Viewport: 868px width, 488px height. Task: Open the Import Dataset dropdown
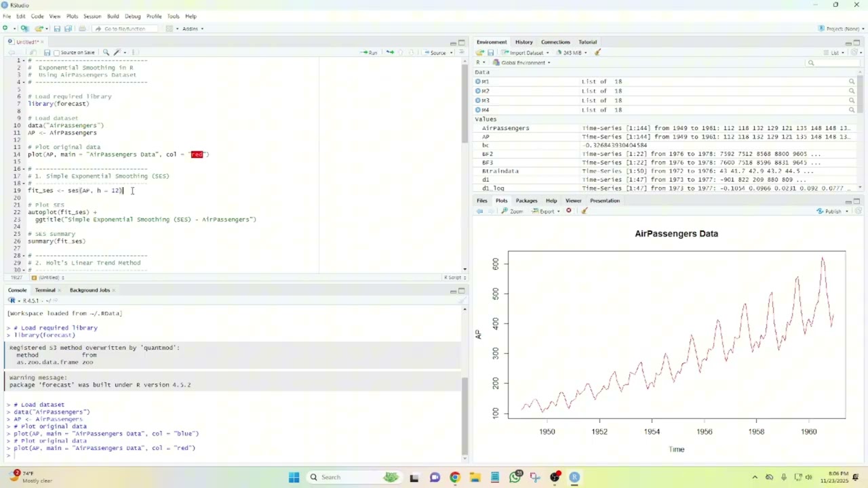526,52
